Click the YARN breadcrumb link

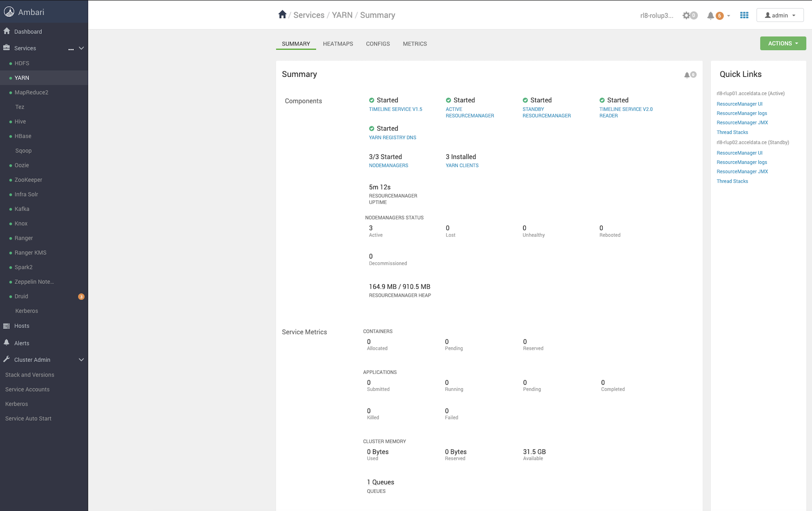coord(342,15)
